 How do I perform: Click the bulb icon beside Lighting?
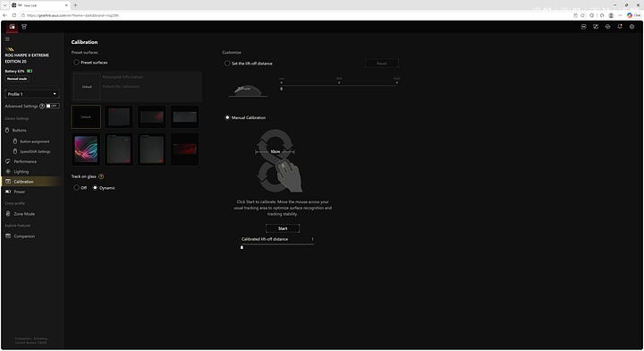pos(7,171)
